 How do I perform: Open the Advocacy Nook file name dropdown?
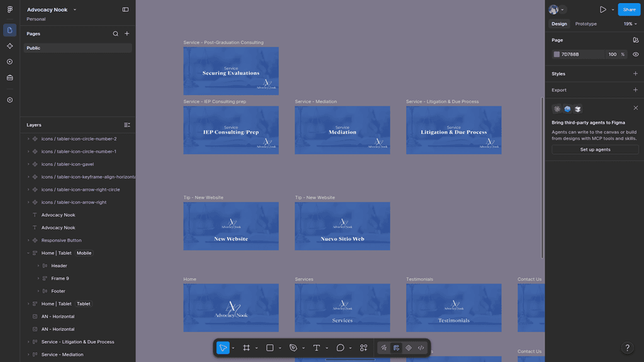pyautogui.click(x=75, y=9)
